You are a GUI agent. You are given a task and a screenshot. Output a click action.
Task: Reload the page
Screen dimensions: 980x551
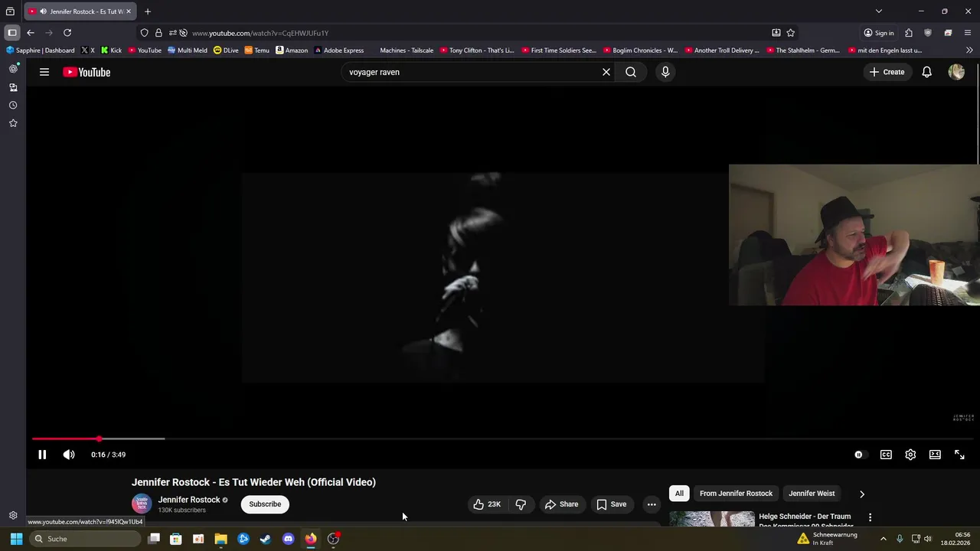click(67, 33)
